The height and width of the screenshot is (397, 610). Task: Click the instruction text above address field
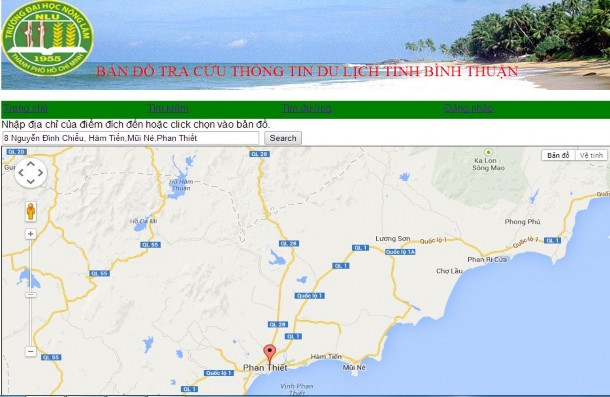click(136, 125)
